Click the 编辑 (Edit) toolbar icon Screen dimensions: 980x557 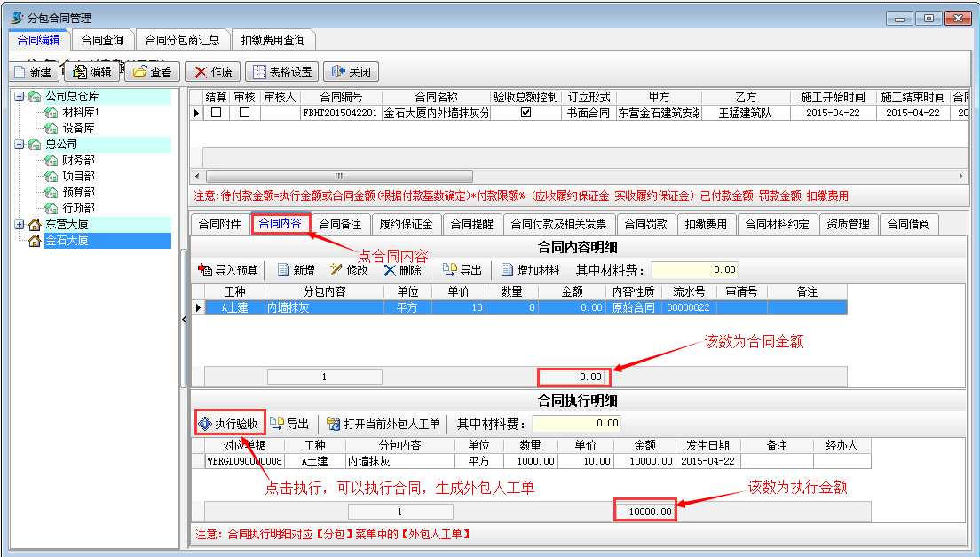[80, 72]
